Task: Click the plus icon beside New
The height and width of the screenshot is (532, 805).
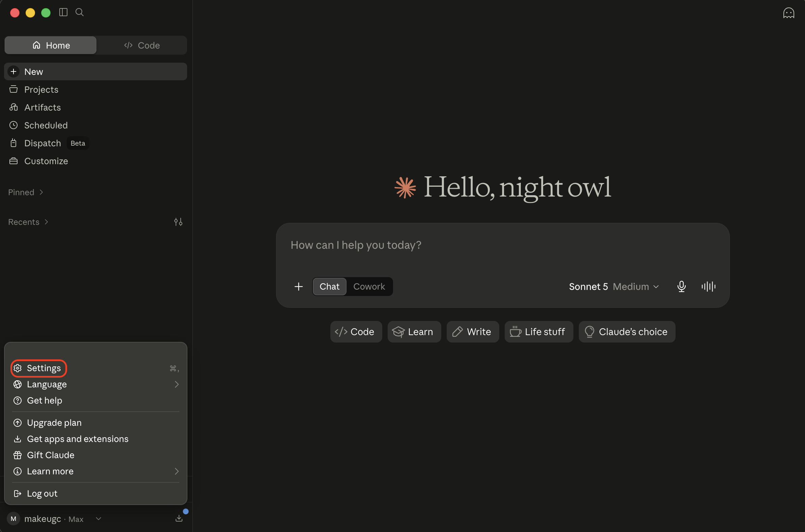Action: pos(13,71)
